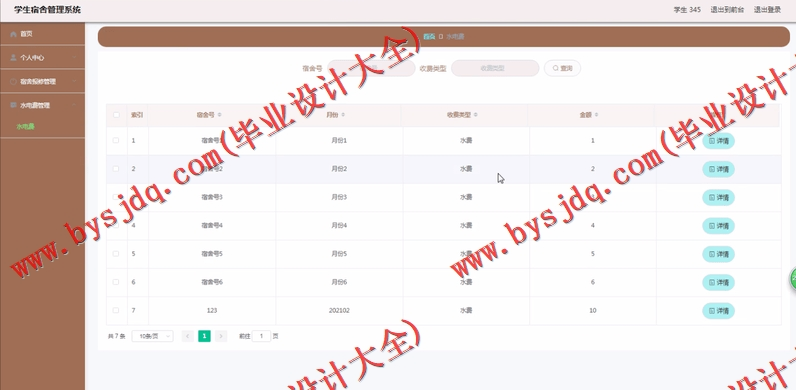Sort table by 宿舍号 column caret
This screenshot has width=796, height=390.
[219, 115]
